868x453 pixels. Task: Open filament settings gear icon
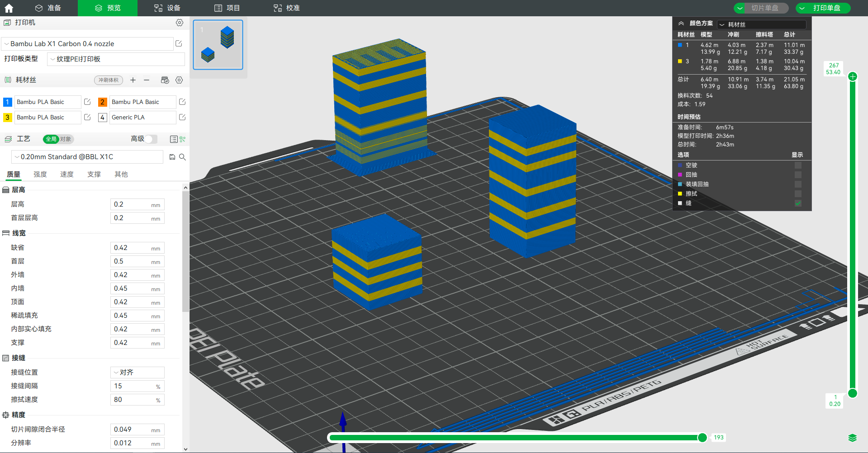[x=179, y=80]
